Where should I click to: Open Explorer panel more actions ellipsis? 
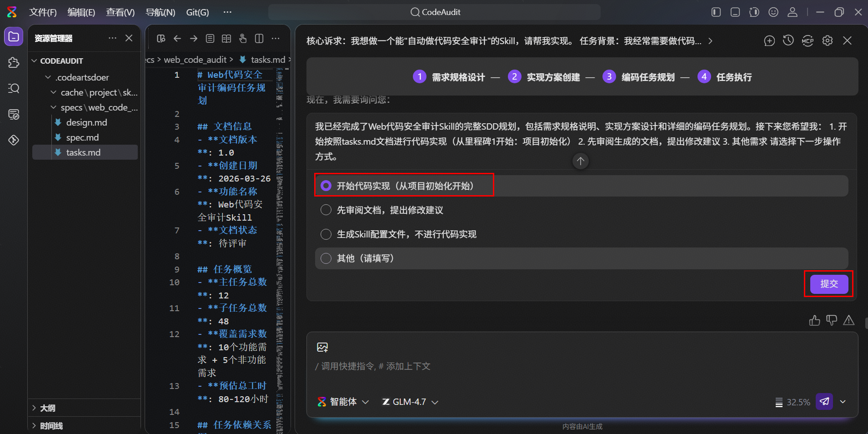[x=112, y=38]
